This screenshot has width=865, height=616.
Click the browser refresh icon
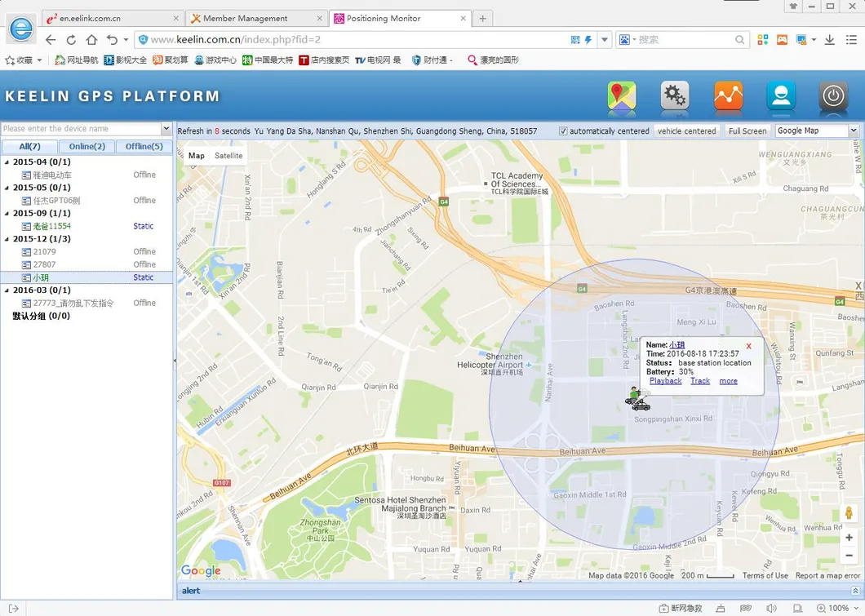coord(70,38)
